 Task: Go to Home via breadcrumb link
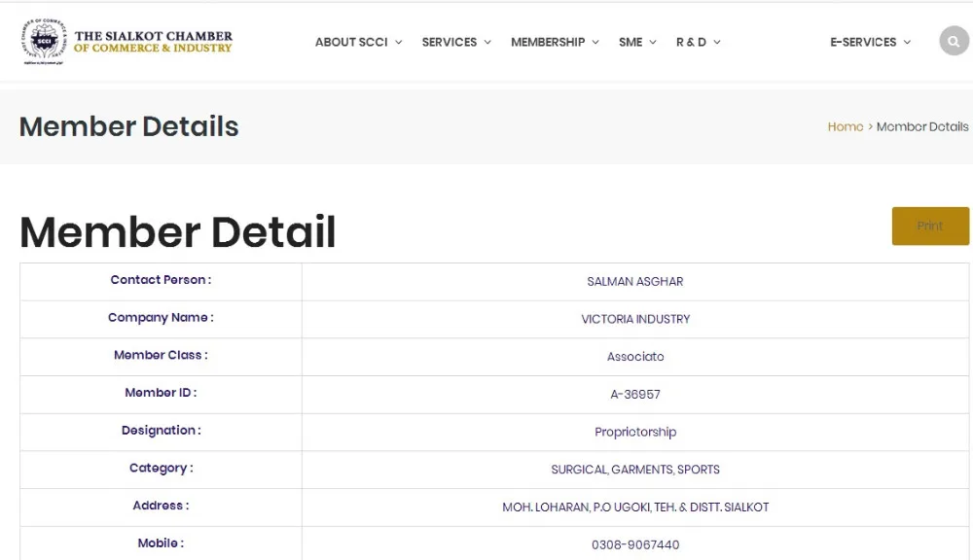(845, 126)
